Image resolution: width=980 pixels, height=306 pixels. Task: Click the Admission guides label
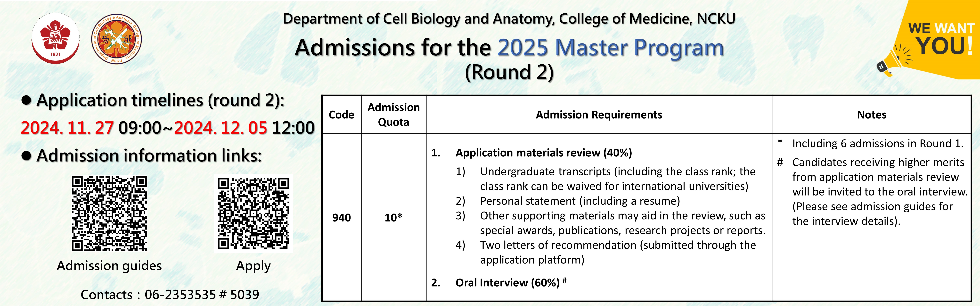click(x=109, y=266)
